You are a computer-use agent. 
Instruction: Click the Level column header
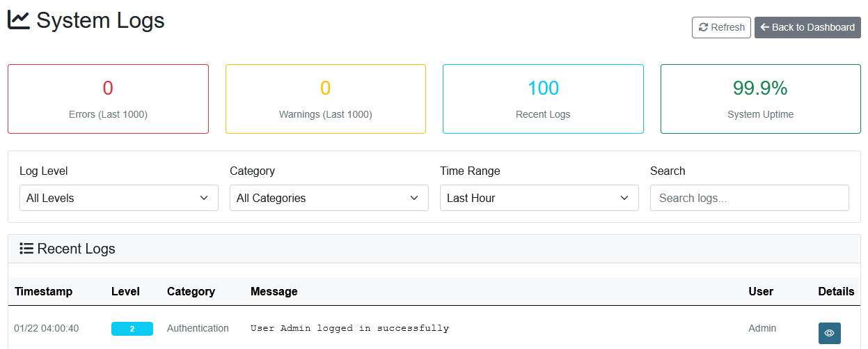tap(125, 291)
